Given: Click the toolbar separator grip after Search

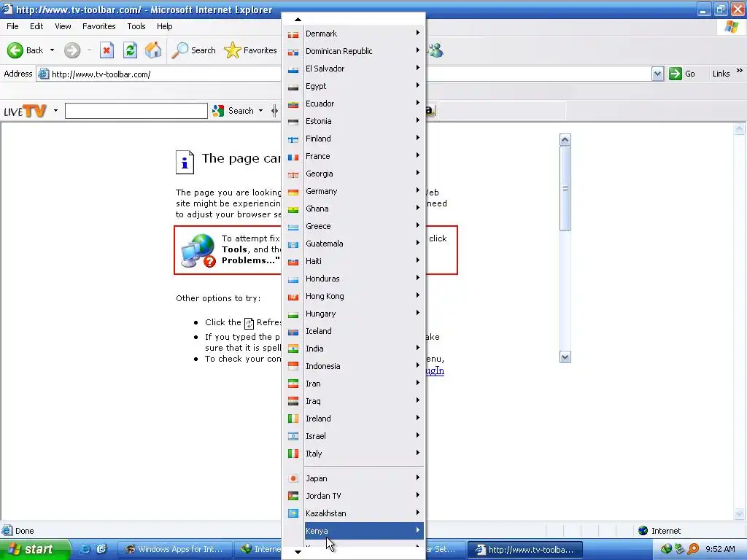Looking at the screenshot, I should (274, 111).
